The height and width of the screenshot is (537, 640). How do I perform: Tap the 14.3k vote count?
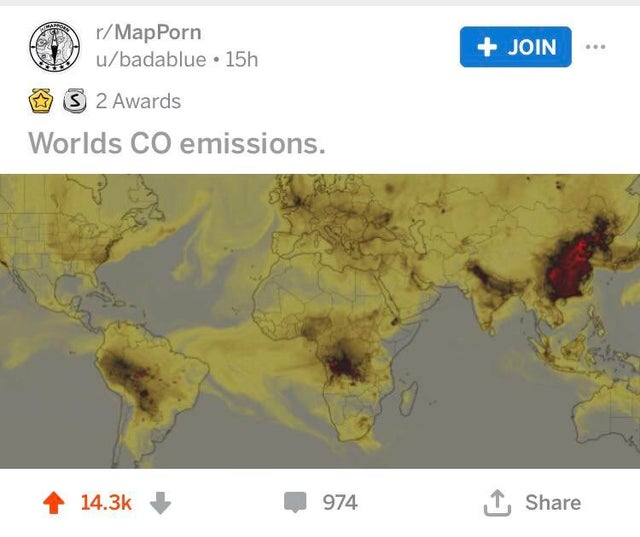[x=106, y=502]
